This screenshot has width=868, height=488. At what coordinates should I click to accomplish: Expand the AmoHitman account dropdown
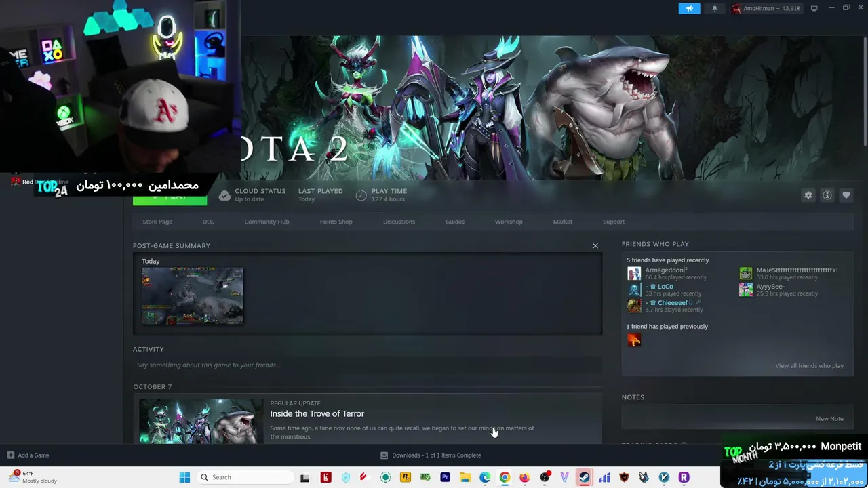point(766,8)
